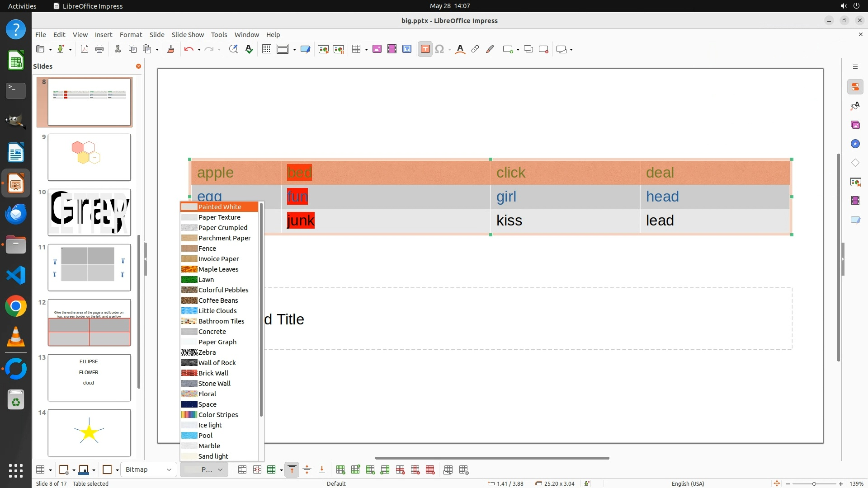The width and height of the screenshot is (868, 488).
Task: Open the Gallery sidebar panel icon
Action: 855,125
